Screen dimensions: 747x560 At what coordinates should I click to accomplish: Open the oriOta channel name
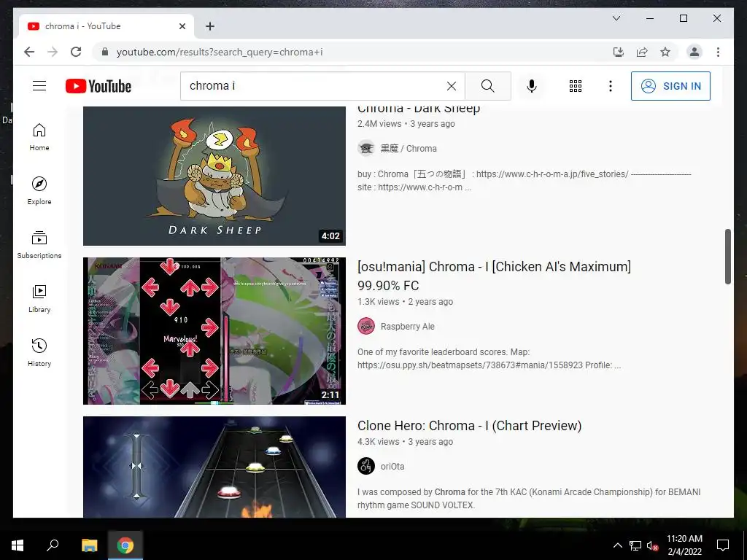[392, 467]
